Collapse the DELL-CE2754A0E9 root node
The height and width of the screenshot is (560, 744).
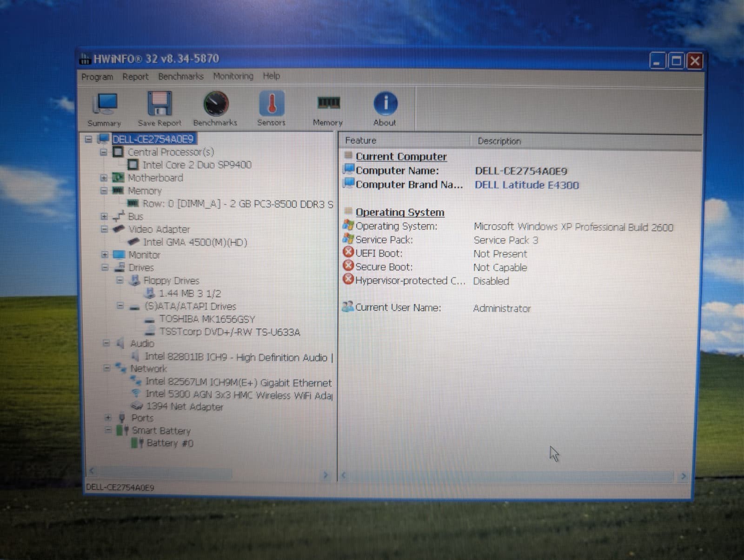[88, 139]
